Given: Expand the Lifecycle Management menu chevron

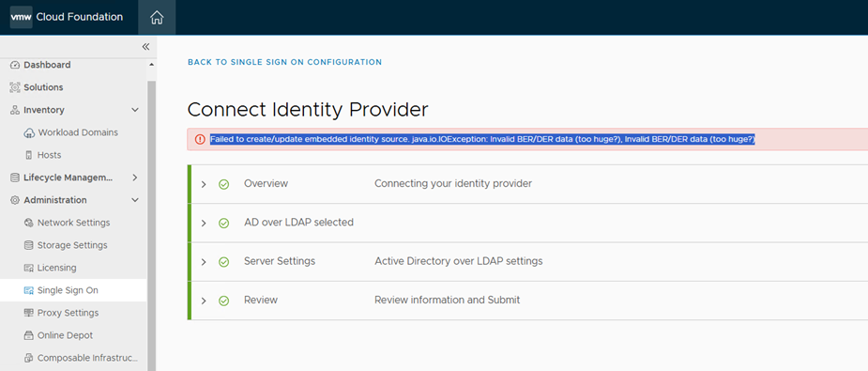Looking at the screenshot, I should (x=135, y=178).
